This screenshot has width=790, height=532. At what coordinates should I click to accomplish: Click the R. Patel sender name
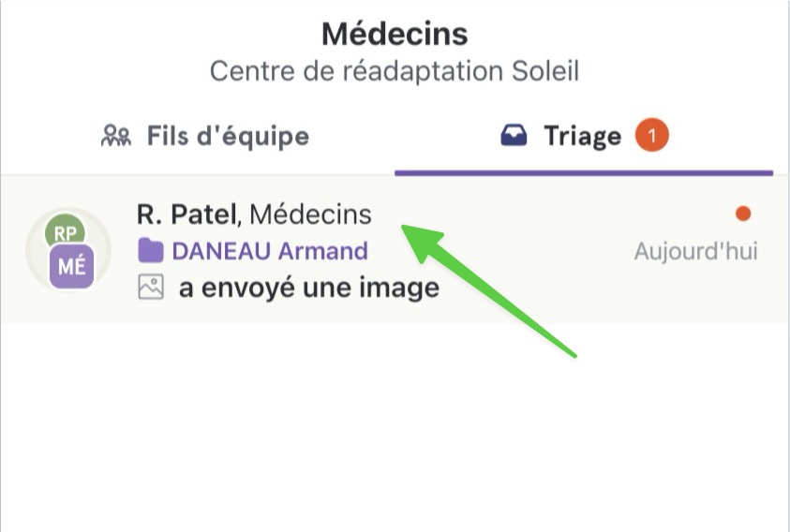[186, 214]
